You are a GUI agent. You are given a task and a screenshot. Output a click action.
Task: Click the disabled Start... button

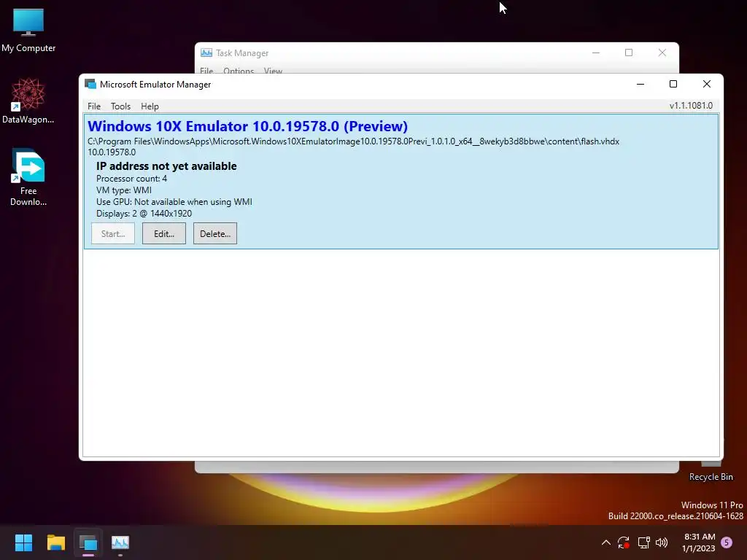(x=113, y=234)
